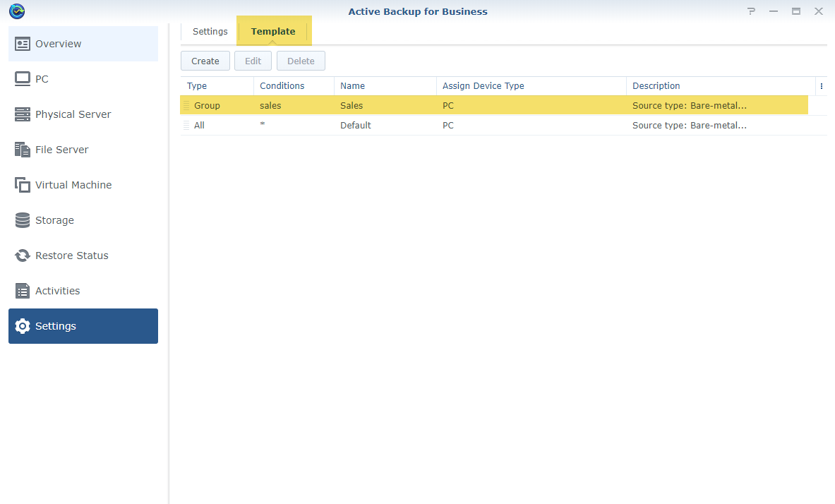Select the Template tab

click(x=273, y=32)
